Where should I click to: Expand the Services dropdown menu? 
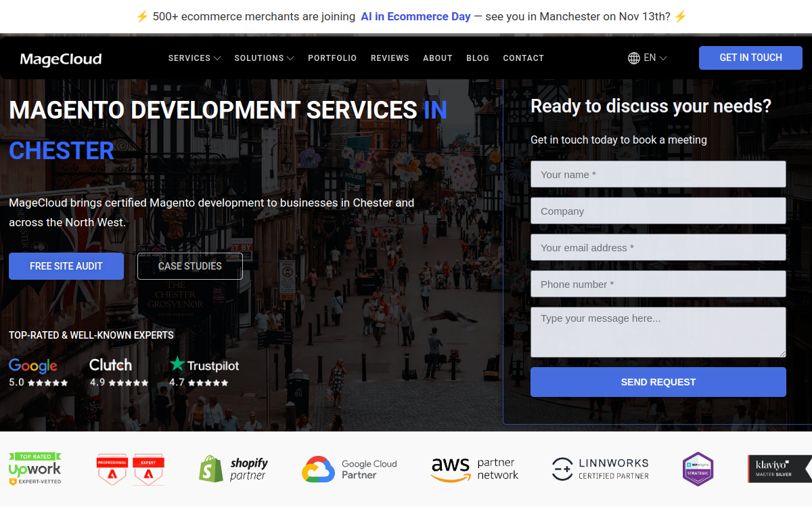194,58
